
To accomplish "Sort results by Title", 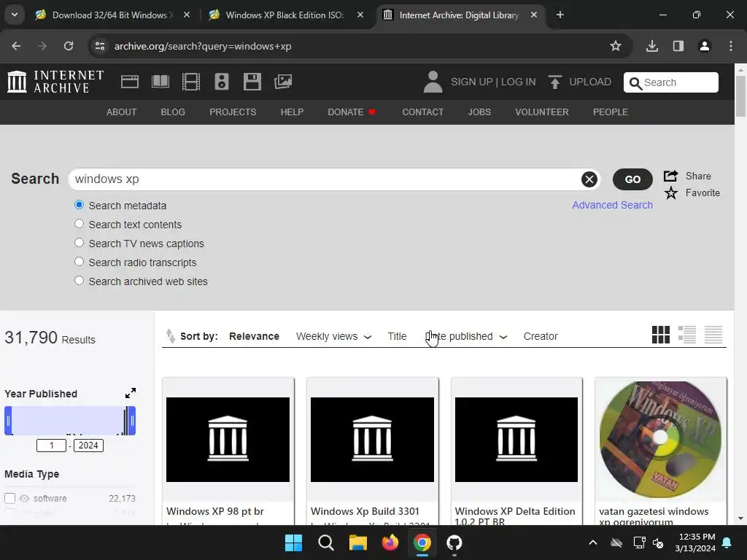I will pos(397,336).
